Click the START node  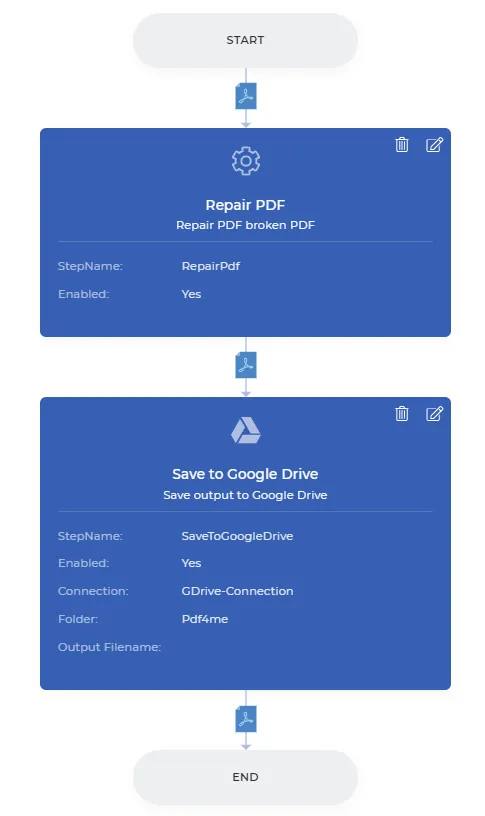coord(246,41)
